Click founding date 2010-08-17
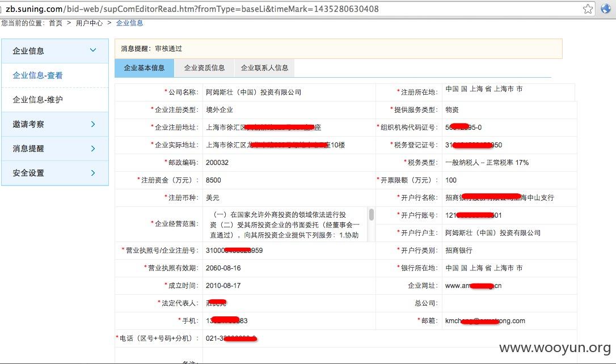The width and height of the screenshot is (616, 364). point(223,286)
